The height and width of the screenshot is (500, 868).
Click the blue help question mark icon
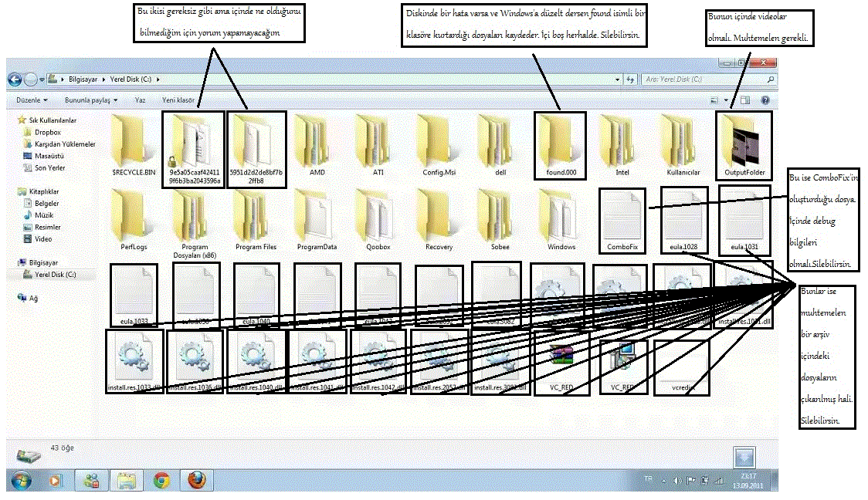click(765, 100)
